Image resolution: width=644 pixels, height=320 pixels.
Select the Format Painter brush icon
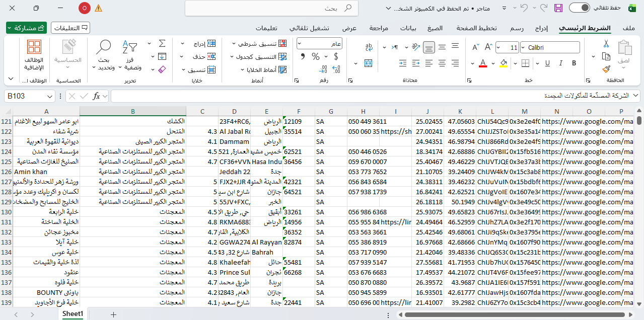point(606,69)
